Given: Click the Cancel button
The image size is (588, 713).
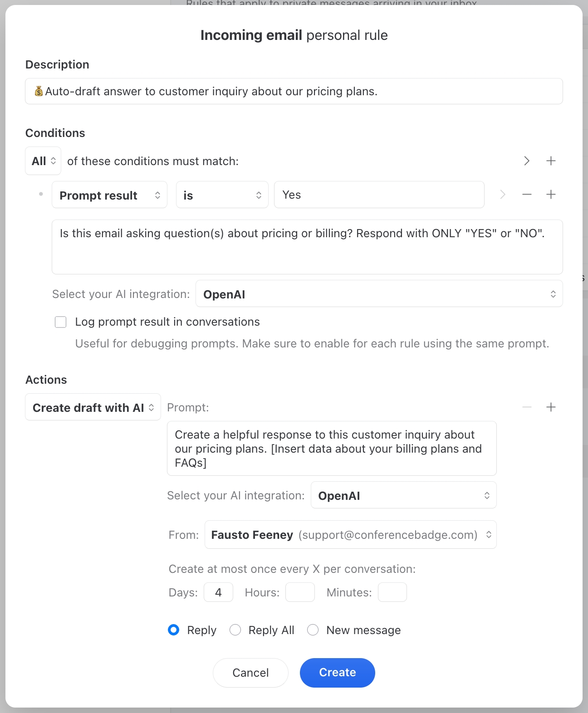Looking at the screenshot, I should pos(250,673).
